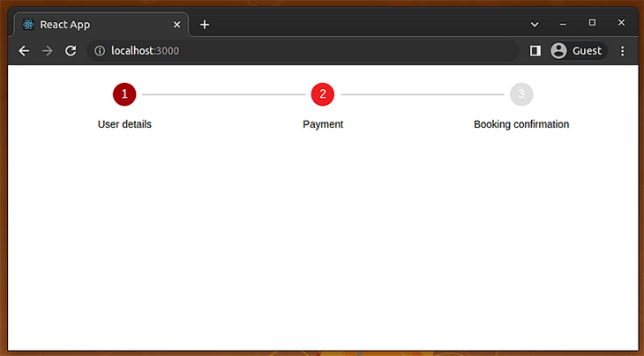The height and width of the screenshot is (356, 644).
Task: Open a new tab with plus button
Action: coord(205,25)
